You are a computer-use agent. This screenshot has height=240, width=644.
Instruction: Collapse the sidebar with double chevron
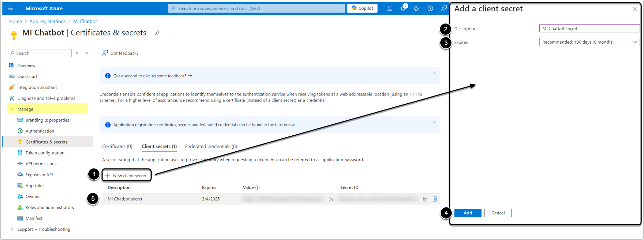[x=87, y=53]
